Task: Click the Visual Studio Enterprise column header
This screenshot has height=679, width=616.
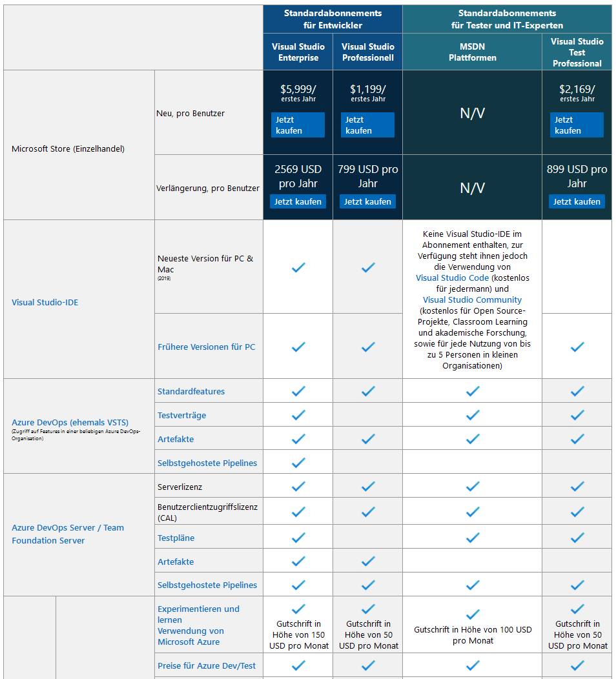Action: tap(298, 52)
